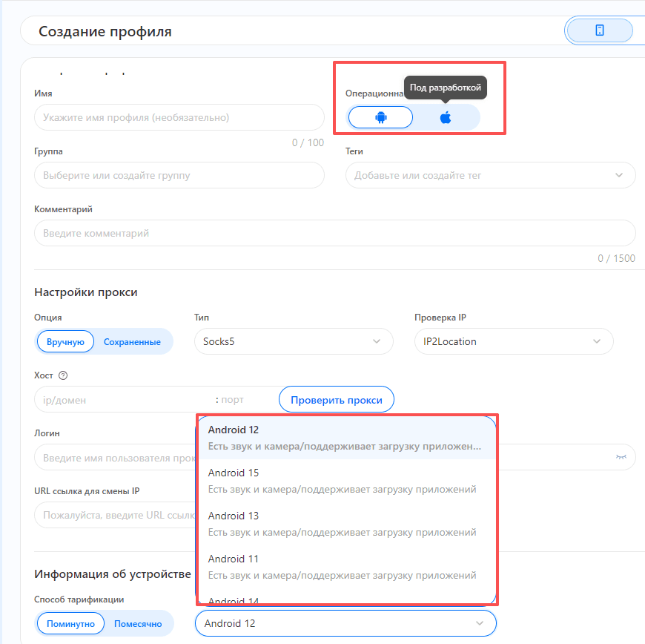Image resolution: width=645 pixels, height=644 pixels.
Task: Select the Android operating system icon
Action: [381, 117]
